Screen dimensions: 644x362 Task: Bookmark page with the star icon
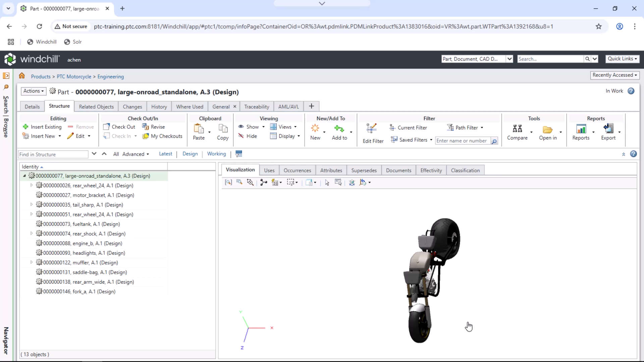pyautogui.click(x=599, y=26)
